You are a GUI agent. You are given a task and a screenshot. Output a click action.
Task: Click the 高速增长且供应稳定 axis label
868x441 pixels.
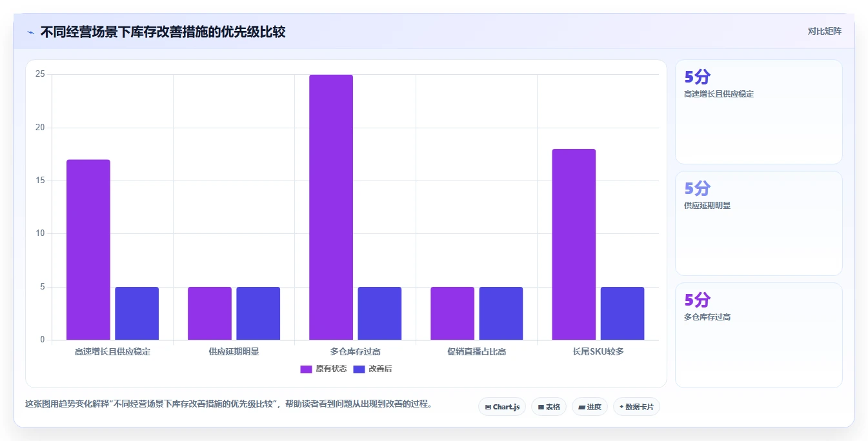[x=112, y=351]
